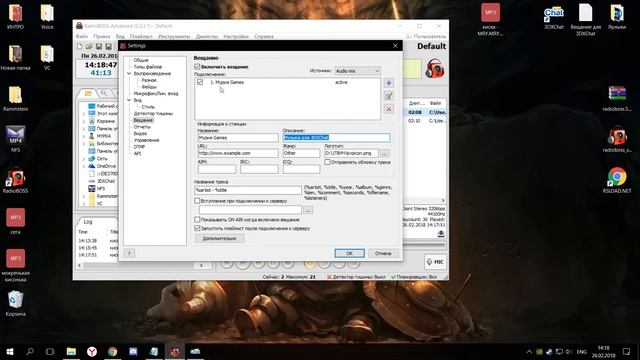Open File Explorer from the taskbar
This screenshot has width=640, height=360.
[x=71, y=351]
